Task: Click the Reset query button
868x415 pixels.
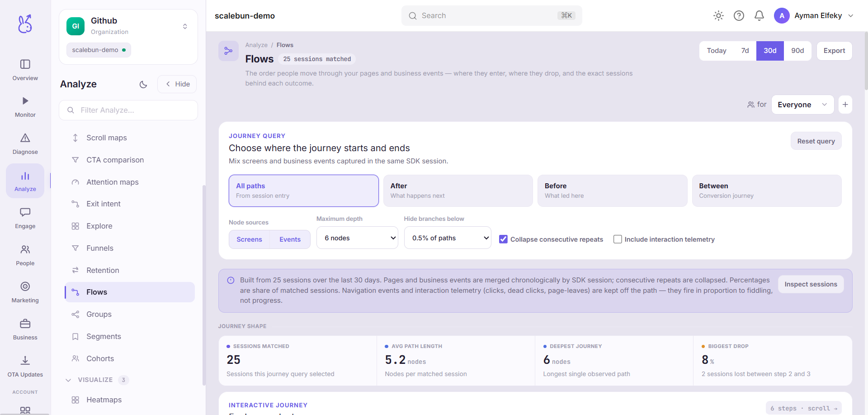Action: pyautogui.click(x=816, y=141)
